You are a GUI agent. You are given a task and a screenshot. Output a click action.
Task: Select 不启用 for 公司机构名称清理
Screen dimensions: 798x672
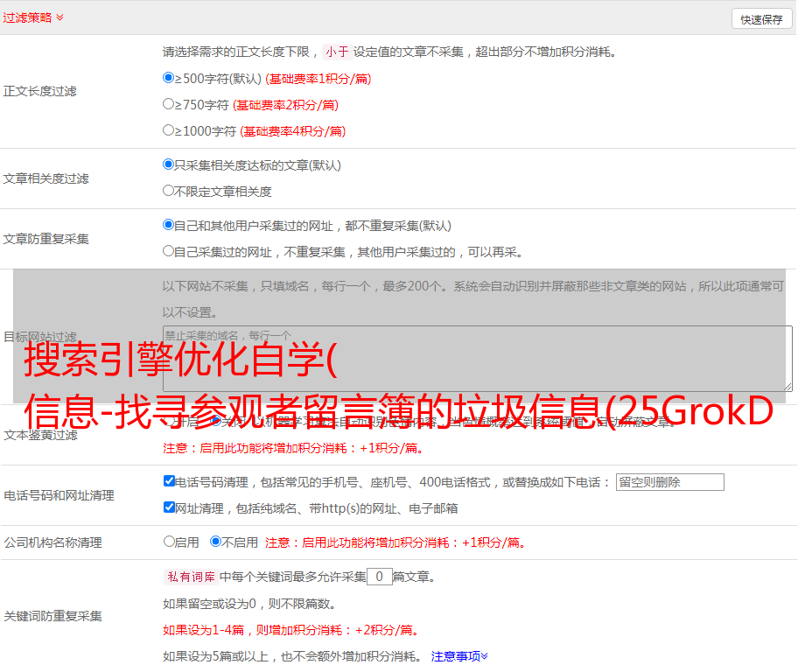(x=215, y=542)
